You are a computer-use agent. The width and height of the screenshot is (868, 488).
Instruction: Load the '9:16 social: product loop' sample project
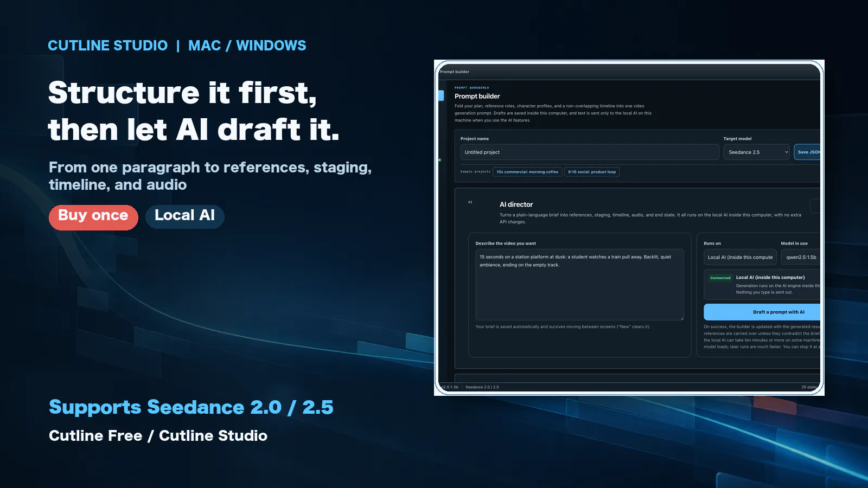[x=592, y=172]
